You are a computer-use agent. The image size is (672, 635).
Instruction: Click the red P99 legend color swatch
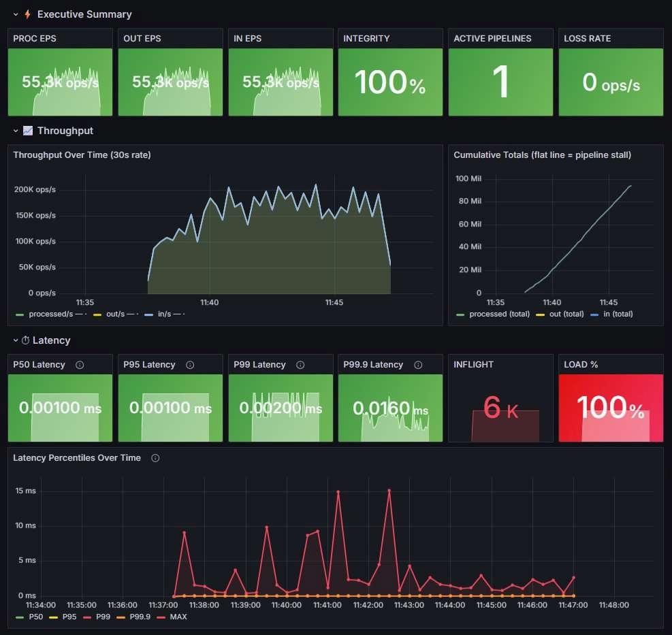click(x=87, y=617)
